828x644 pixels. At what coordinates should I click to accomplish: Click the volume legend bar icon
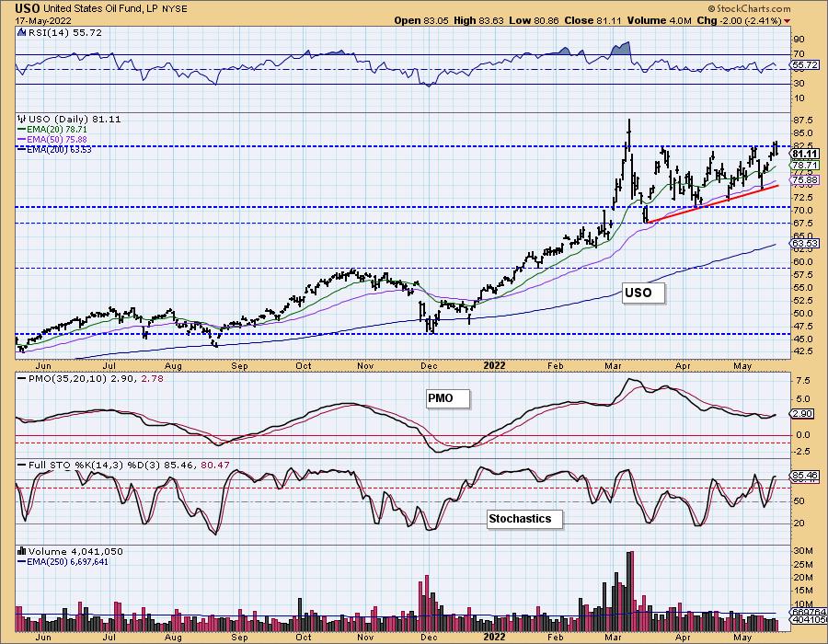21,551
